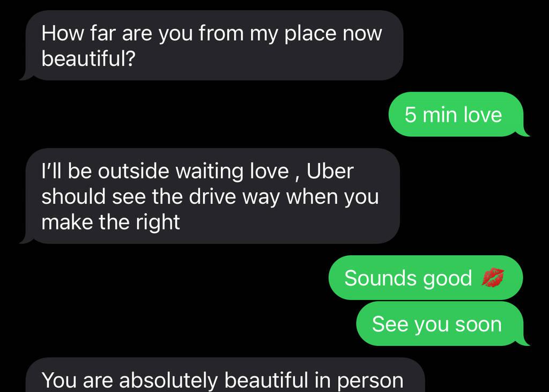Click the words "drive way" in the message
549x392 pixels.
pos(235,196)
